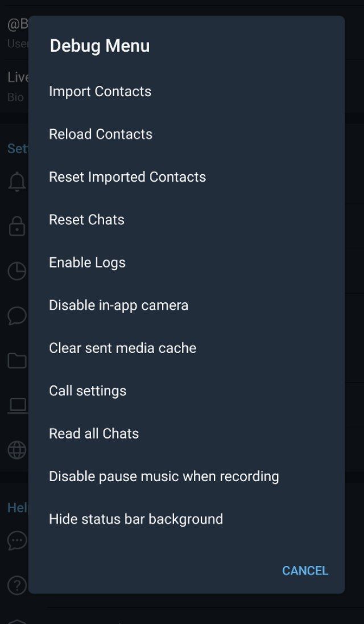Disable in-app camera option
Image resolution: width=364 pixels, height=624 pixels.
(x=118, y=305)
